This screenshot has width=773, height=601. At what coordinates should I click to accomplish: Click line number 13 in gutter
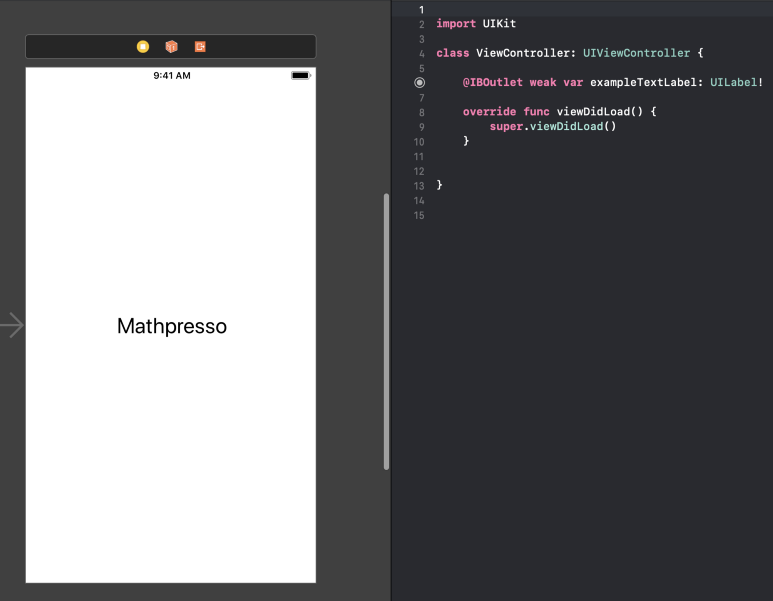(419, 186)
